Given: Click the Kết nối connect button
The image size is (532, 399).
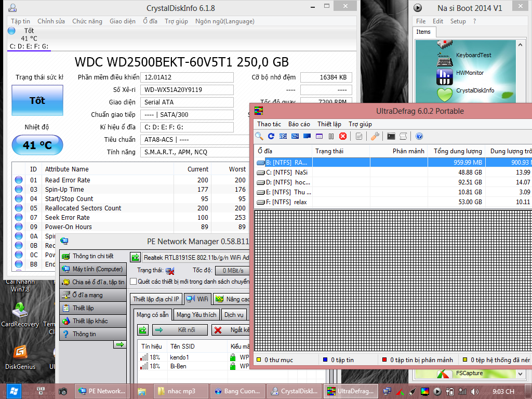Looking at the screenshot, I should (x=180, y=330).
